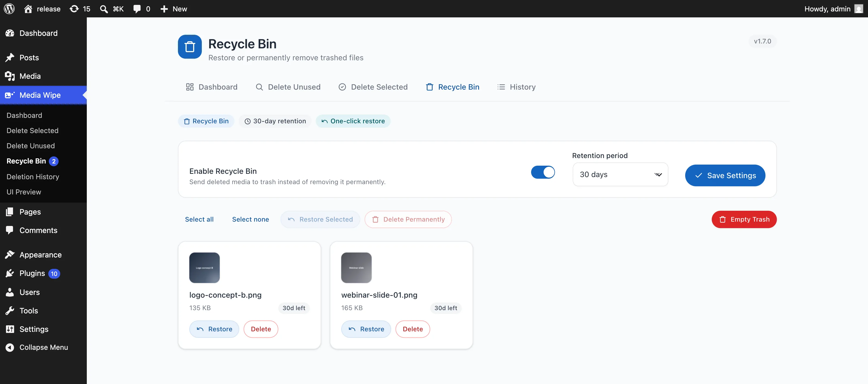868x384 pixels.
Task: Switch to the Delete Selected tab
Action: (x=373, y=87)
